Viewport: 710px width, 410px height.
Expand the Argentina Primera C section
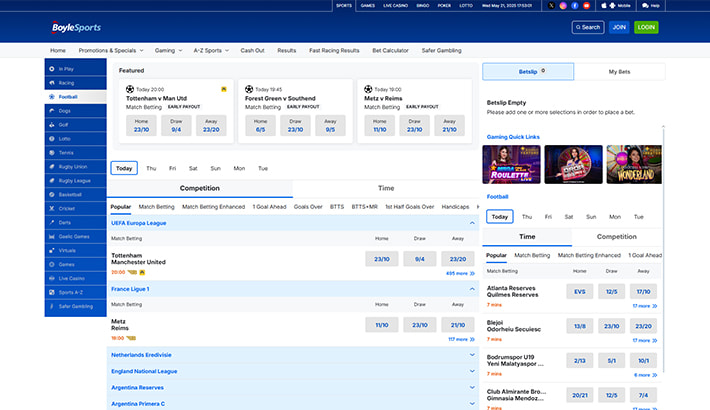point(472,404)
